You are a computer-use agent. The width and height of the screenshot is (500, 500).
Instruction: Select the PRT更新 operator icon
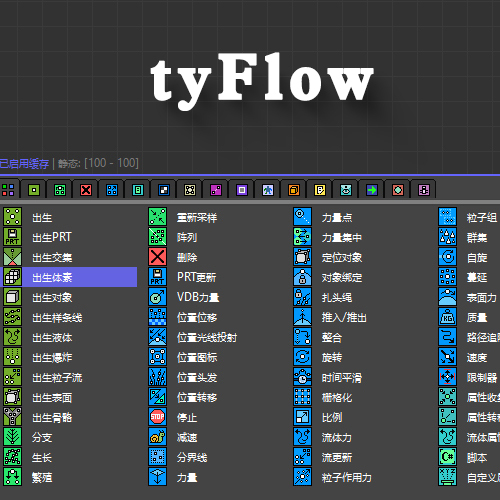157,276
